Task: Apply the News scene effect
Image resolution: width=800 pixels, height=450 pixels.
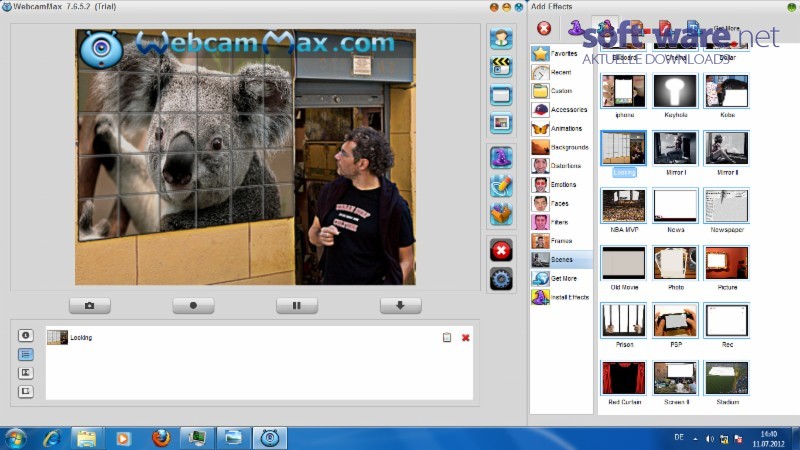Action: [x=675, y=206]
